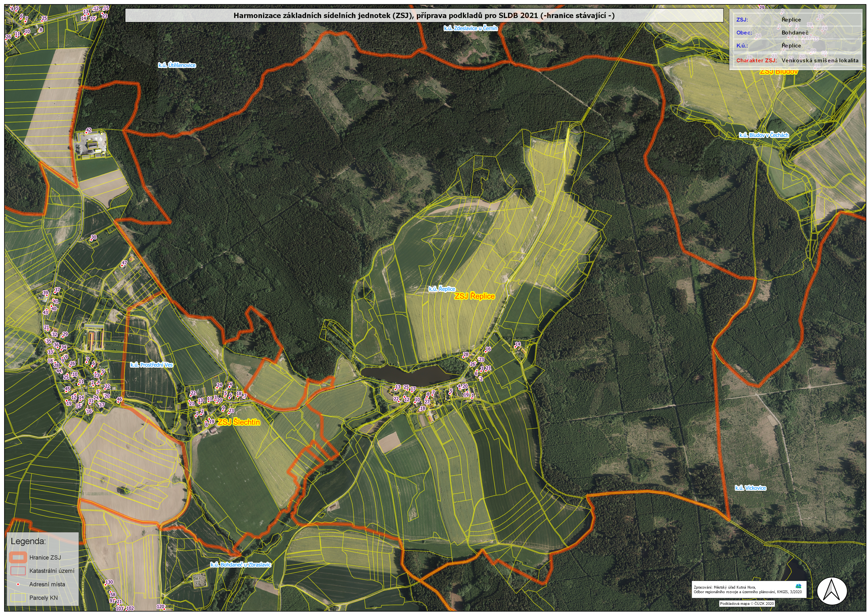This screenshot has height=614, width=868.
Task: Click the Parcely KN yellow legend symbol
Action: pos(18,598)
